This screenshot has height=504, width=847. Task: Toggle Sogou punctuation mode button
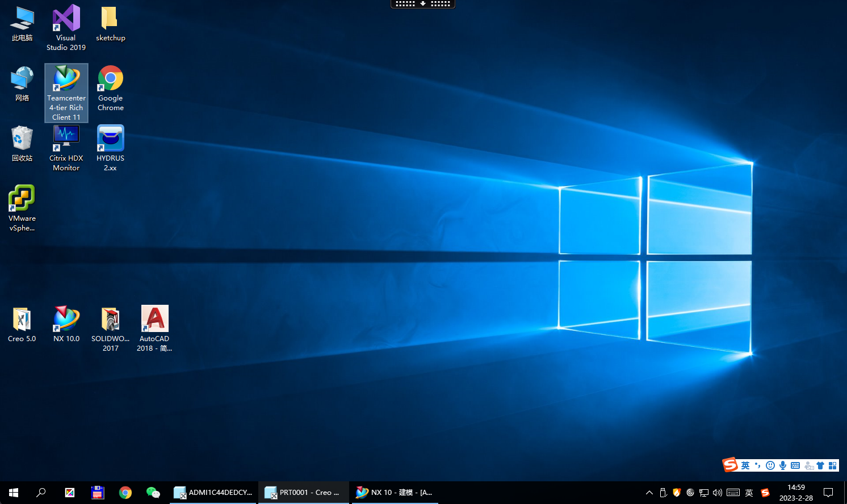click(758, 465)
